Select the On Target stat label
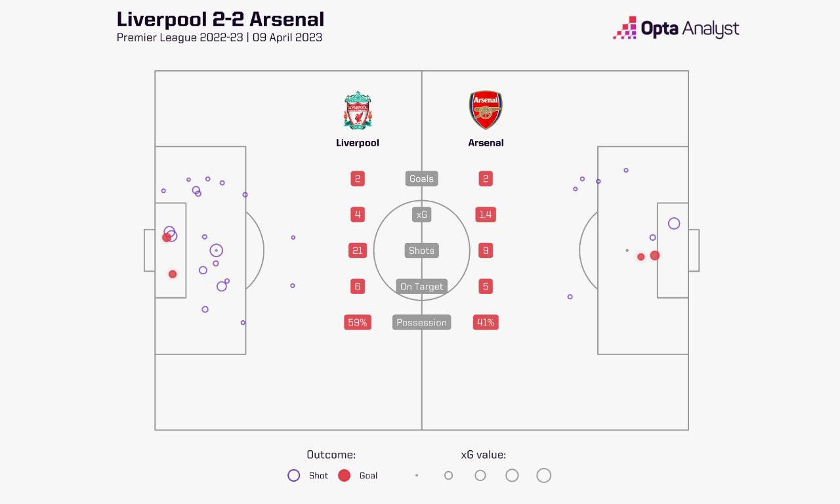This screenshot has width=840, height=504. pos(421,286)
